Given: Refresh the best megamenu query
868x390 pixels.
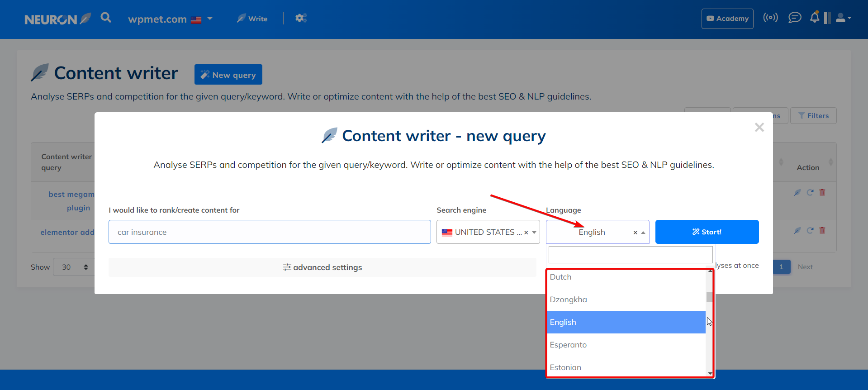Looking at the screenshot, I should pyautogui.click(x=810, y=192).
